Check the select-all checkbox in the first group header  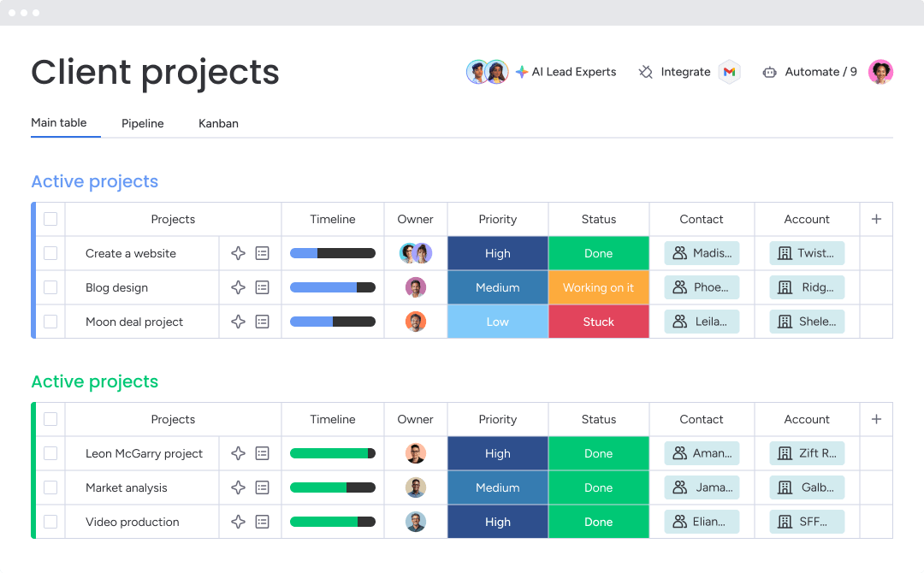click(50, 219)
